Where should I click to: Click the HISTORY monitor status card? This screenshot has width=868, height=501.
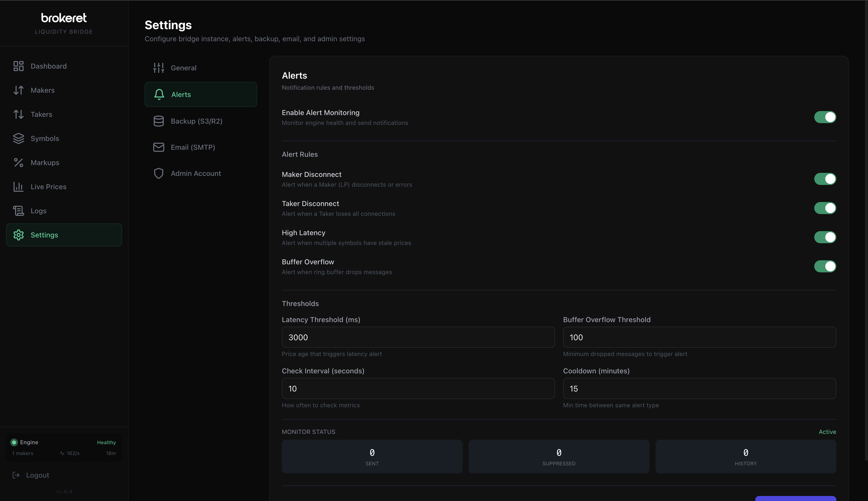745,456
